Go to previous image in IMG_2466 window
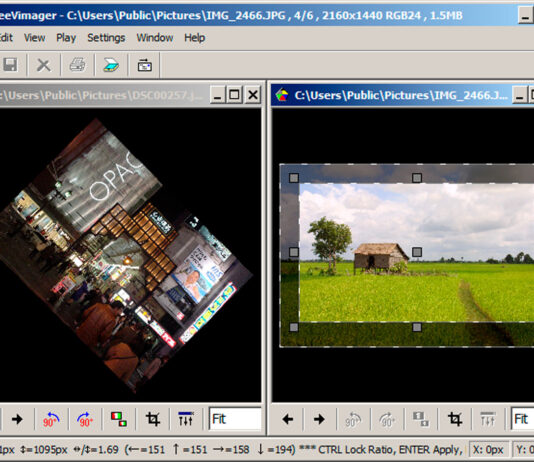The width and height of the screenshot is (534, 462). tap(288, 419)
